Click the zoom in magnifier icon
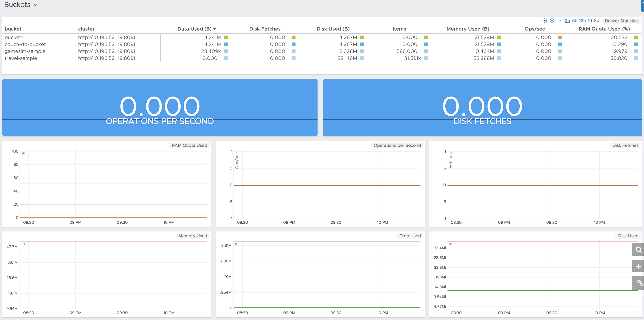Screen dimensions: 644x320 [545, 21]
